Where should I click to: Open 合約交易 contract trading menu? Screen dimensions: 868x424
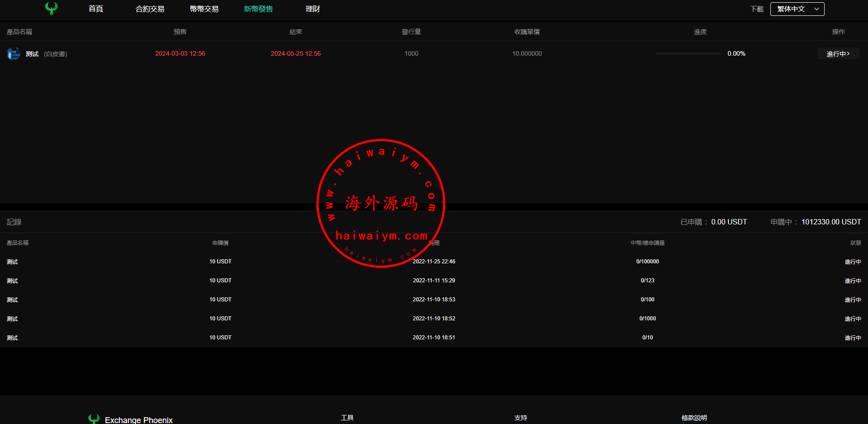(x=150, y=9)
